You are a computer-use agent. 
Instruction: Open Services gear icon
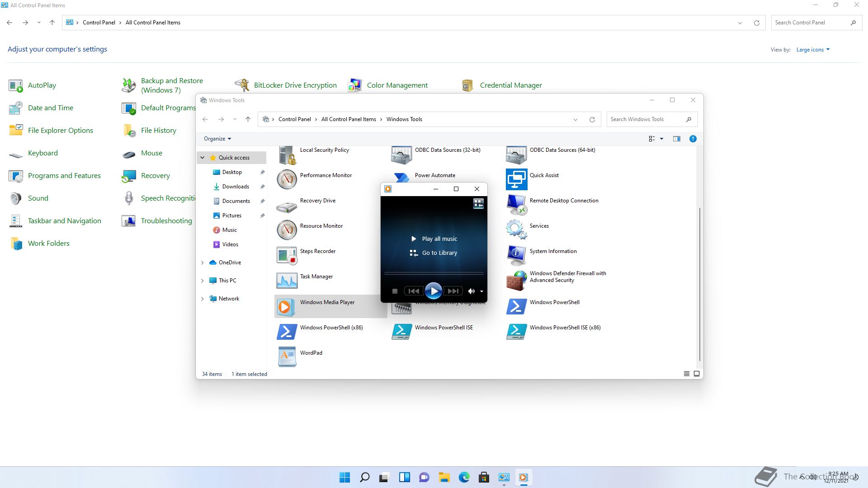[516, 230]
